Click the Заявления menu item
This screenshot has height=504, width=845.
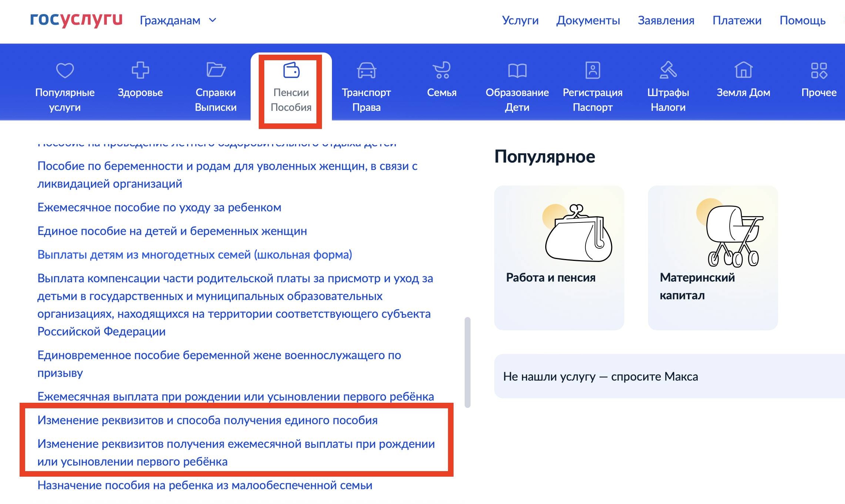pos(665,20)
